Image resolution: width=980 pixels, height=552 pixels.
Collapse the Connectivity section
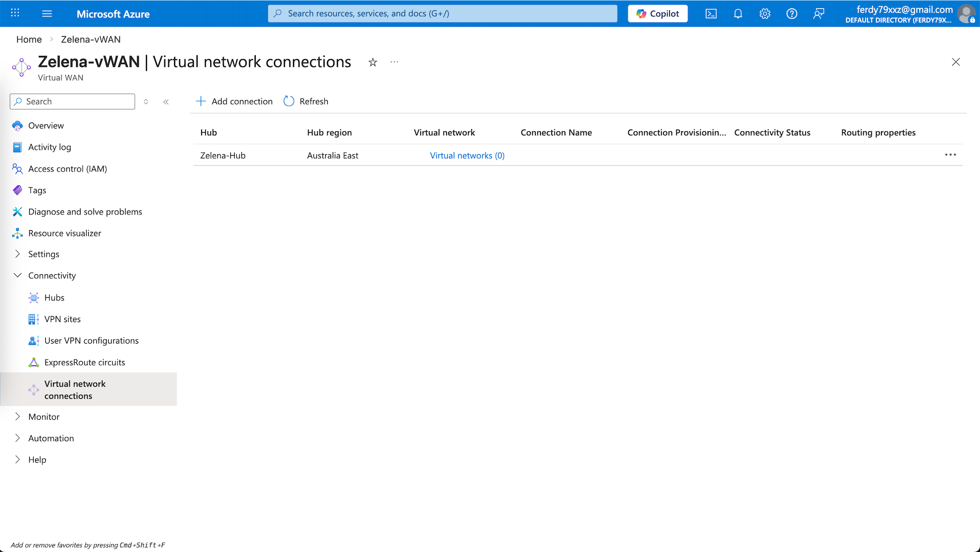pyautogui.click(x=52, y=276)
